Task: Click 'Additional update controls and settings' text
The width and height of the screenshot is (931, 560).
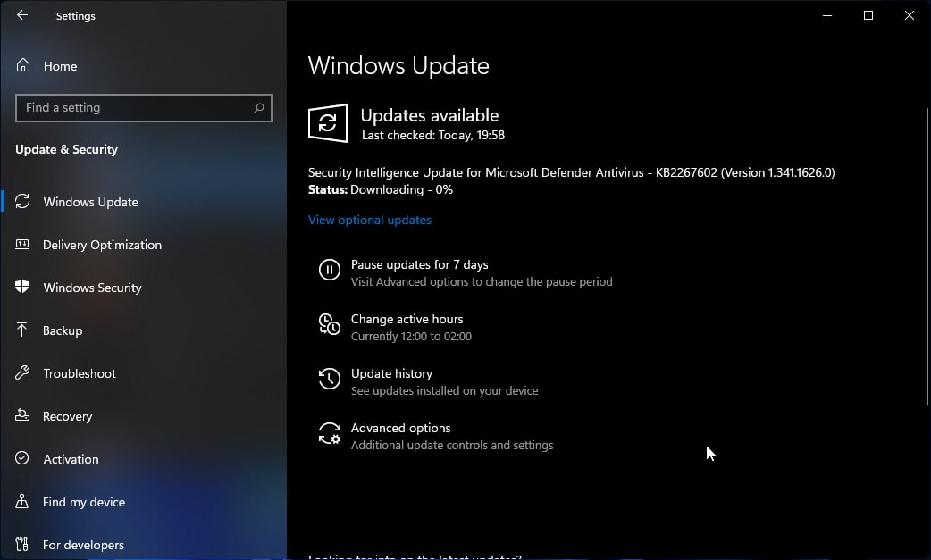Action: click(452, 446)
